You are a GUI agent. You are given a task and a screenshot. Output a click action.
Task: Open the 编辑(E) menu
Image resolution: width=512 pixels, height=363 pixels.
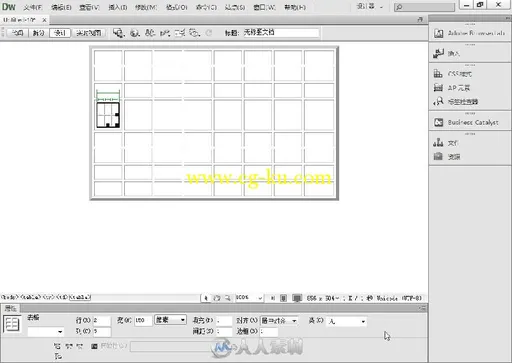(61, 7)
